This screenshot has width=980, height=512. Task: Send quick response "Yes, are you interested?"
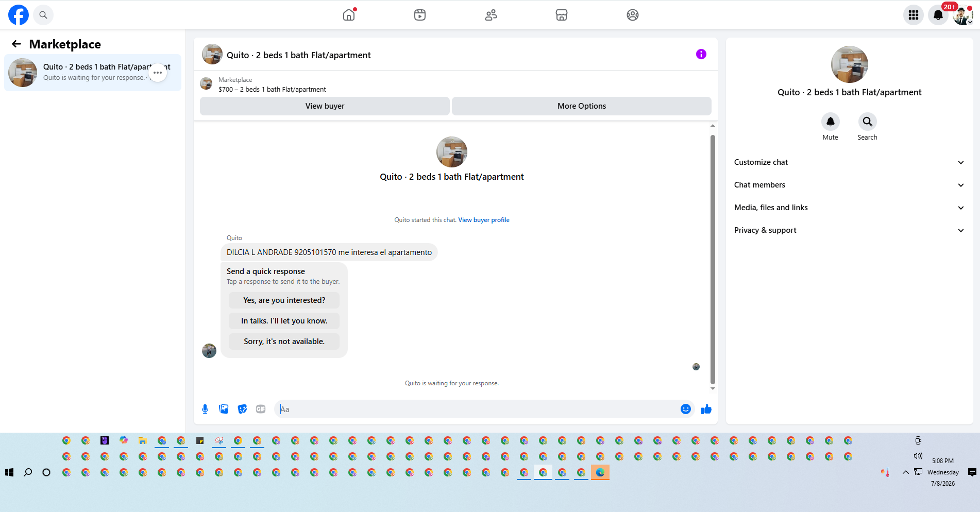click(284, 300)
